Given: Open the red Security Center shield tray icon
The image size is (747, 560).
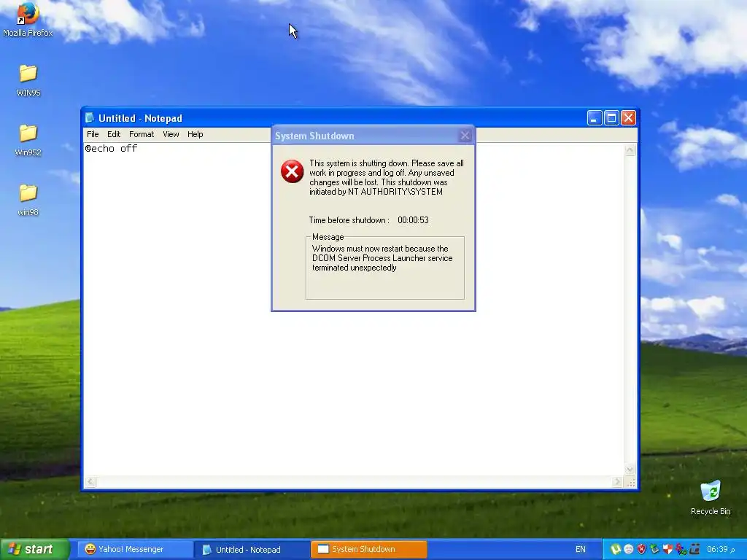Looking at the screenshot, I should coord(642,549).
